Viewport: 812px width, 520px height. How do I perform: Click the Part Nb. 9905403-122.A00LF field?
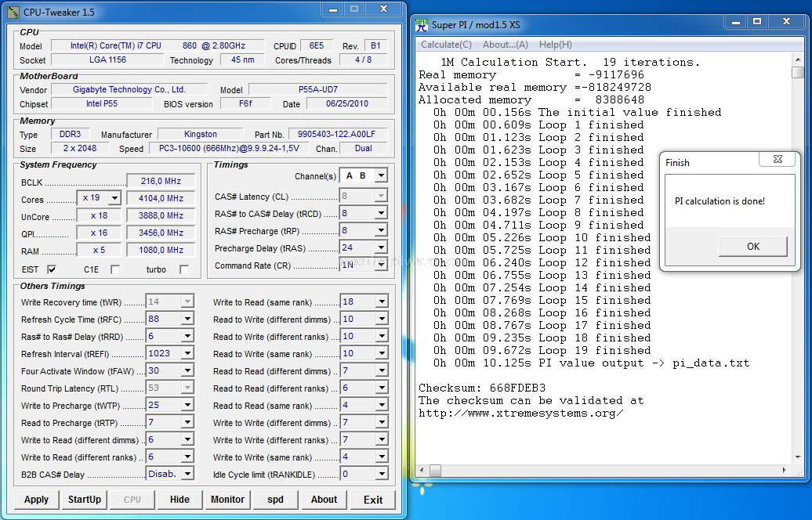coord(336,134)
